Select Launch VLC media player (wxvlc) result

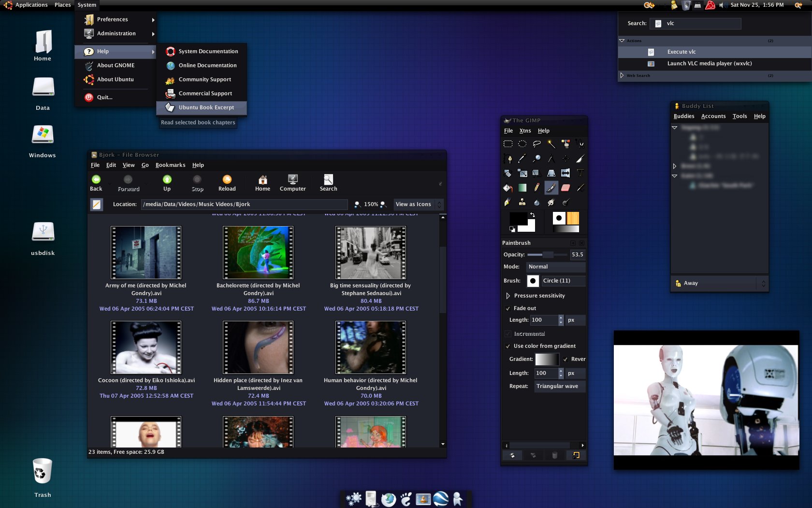[715, 63]
